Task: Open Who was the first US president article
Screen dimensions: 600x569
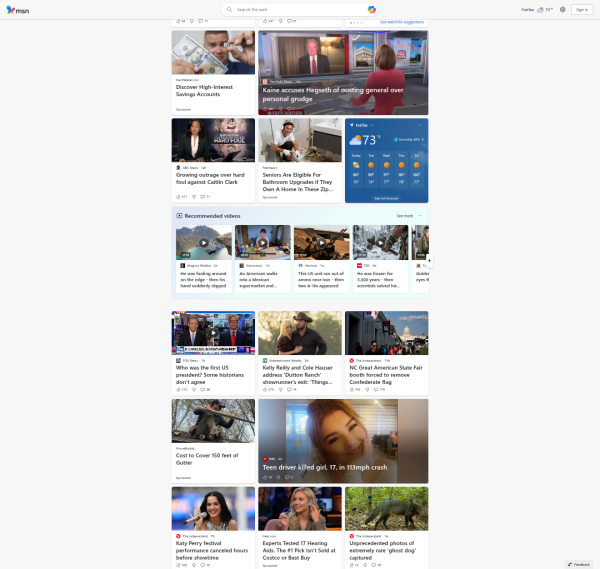Action: click(x=210, y=375)
